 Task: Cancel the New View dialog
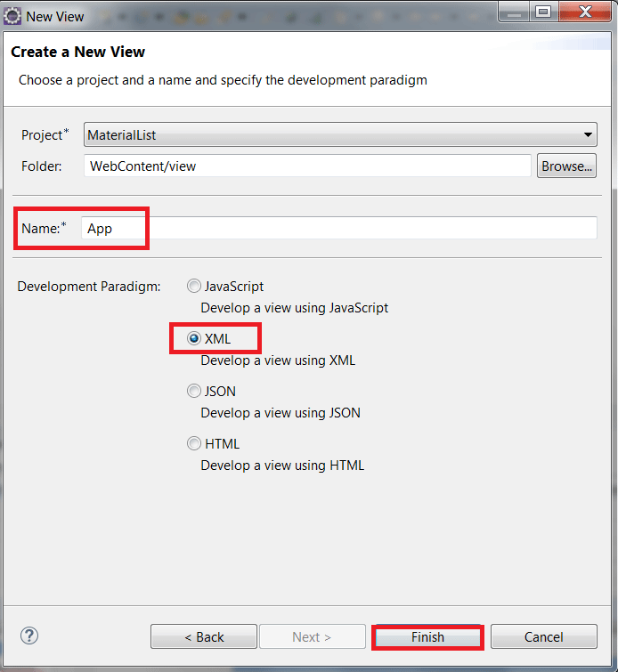point(544,637)
